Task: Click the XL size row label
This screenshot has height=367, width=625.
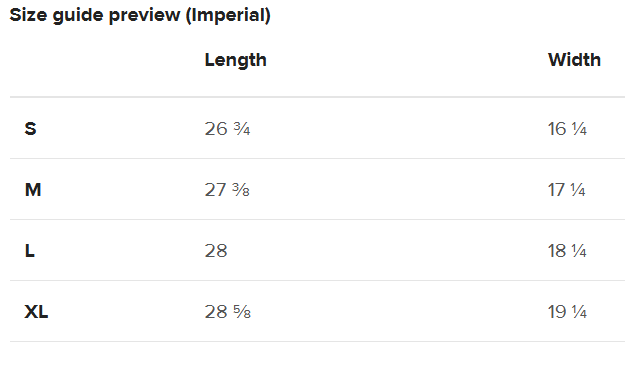Action: [x=36, y=312]
